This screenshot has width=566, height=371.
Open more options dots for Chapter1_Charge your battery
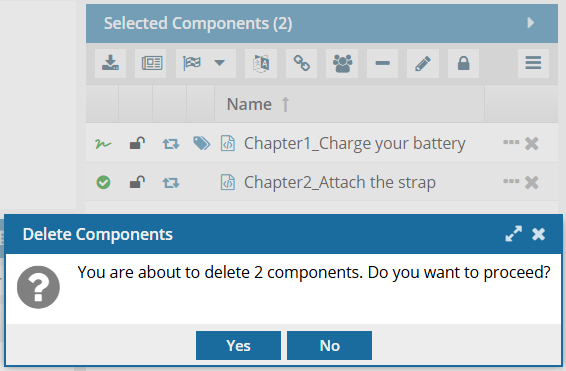511,143
